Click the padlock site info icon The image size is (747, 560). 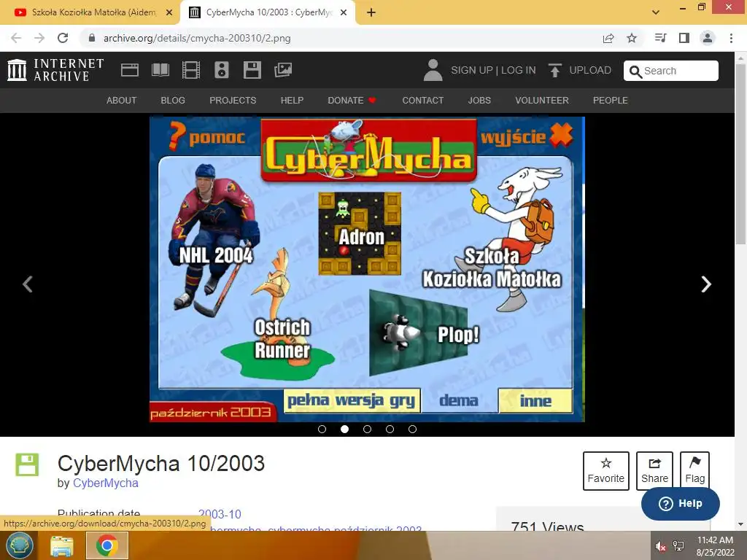[x=92, y=38]
